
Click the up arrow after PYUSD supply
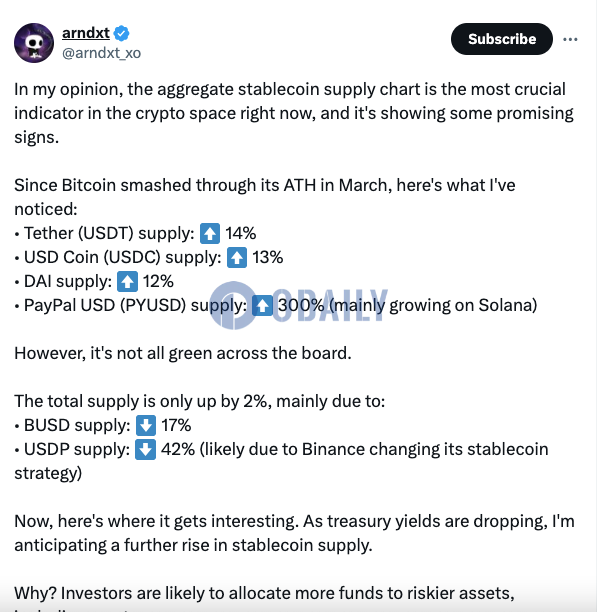pyautogui.click(x=262, y=306)
